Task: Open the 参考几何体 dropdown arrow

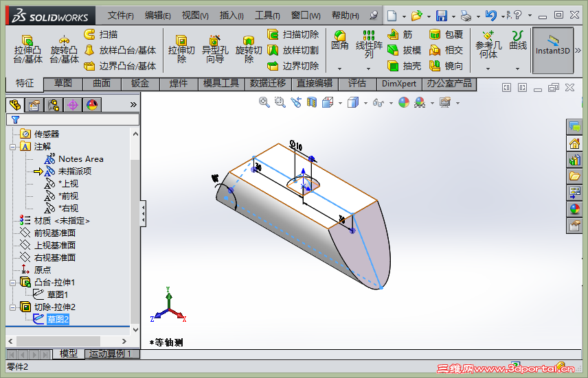Action: pyautogui.click(x=488, y=69)
